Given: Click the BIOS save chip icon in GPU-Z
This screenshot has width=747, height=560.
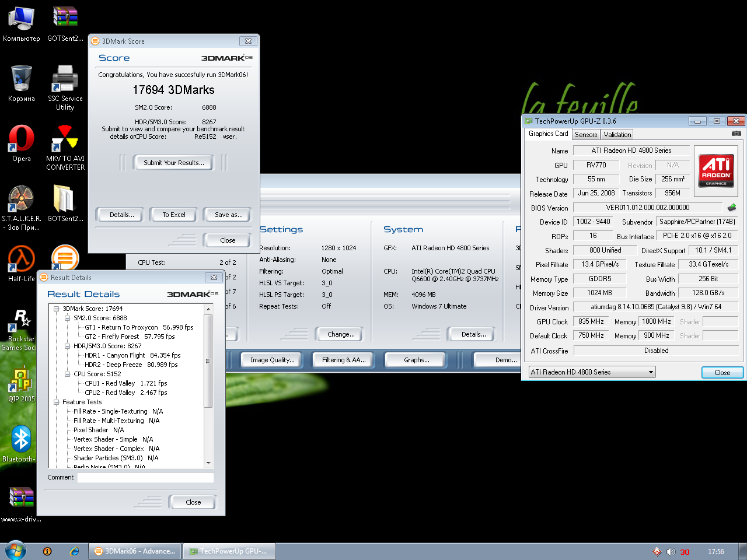Looking at the screenshot, I should (x=732, y=207).
